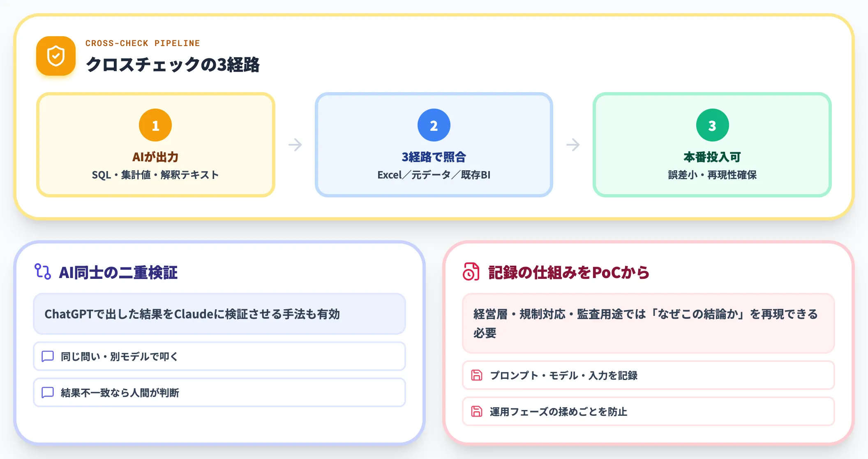The height and width of the screenshot is (459, 868).
Task: Click the orange shield check icon
Action: (x=56, y=56)
